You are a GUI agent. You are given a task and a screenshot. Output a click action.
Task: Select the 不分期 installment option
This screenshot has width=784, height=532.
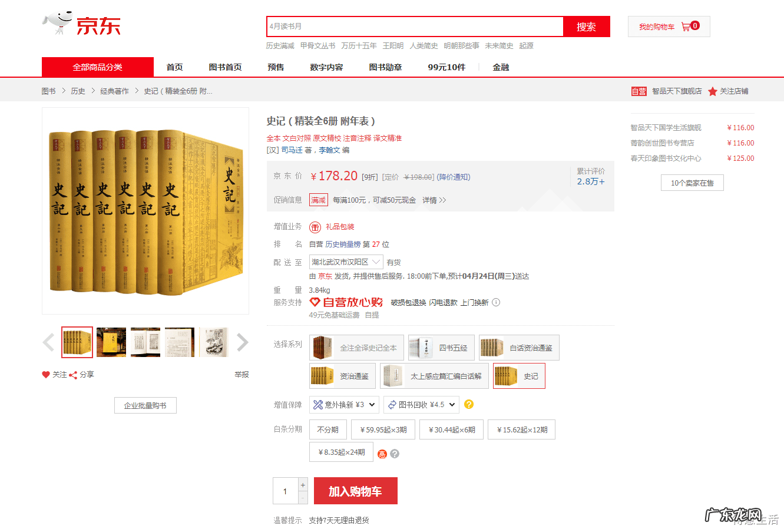point(328,429)
